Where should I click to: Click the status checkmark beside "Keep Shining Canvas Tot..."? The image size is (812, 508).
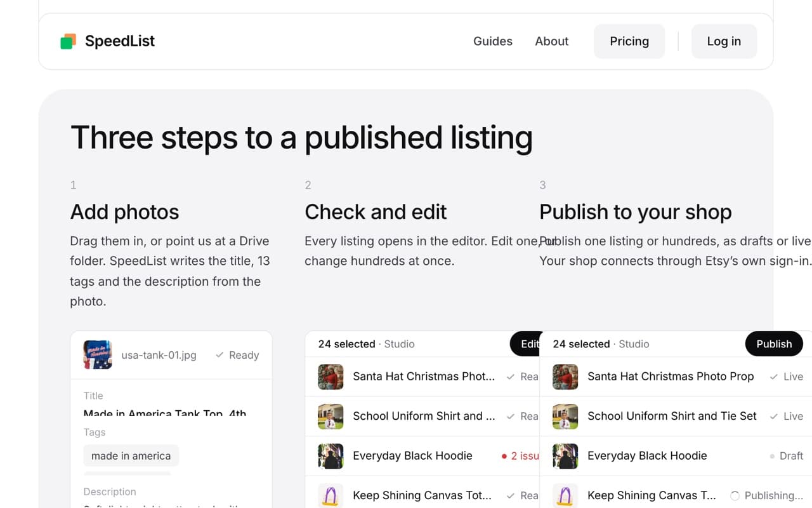coord(511,495)
